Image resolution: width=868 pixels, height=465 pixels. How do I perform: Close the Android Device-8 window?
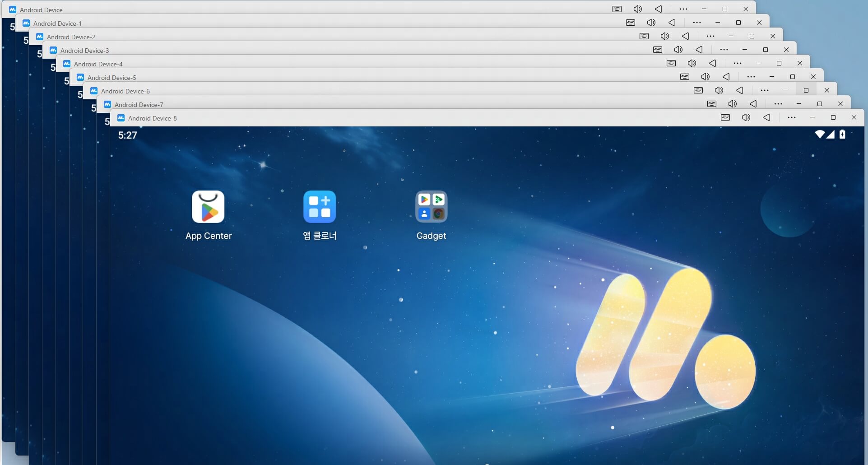[x=854, y=117]
